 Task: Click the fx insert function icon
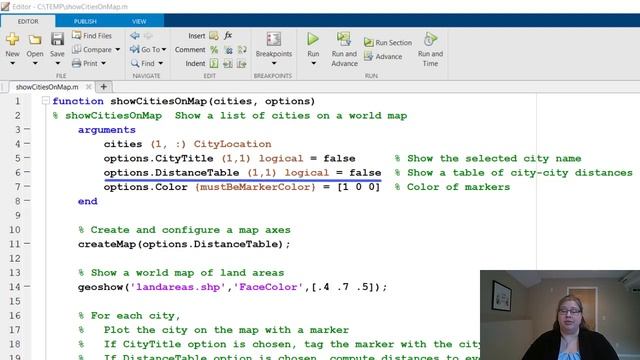pos(228,36)
